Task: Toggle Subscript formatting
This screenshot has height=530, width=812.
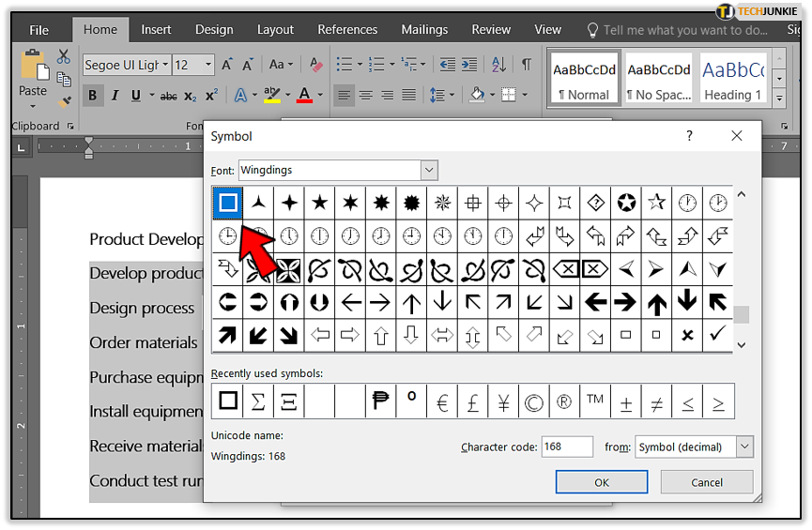Action: [190, 97]
